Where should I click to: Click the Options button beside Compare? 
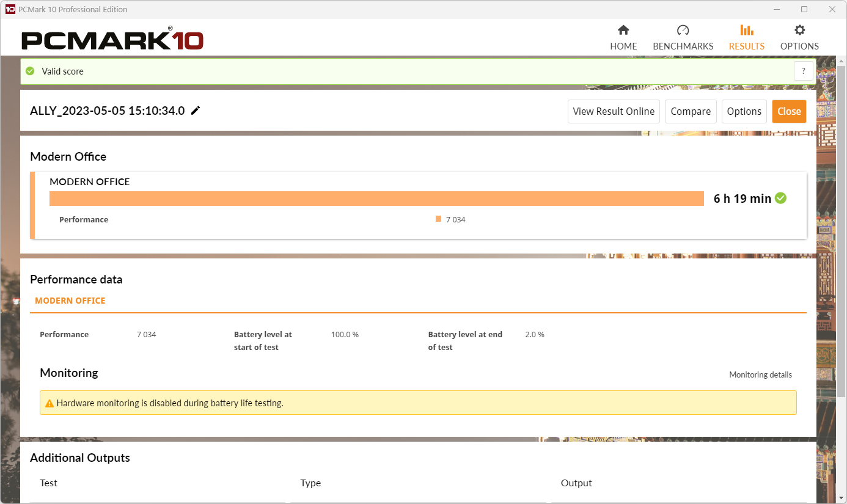pos(744,111)
